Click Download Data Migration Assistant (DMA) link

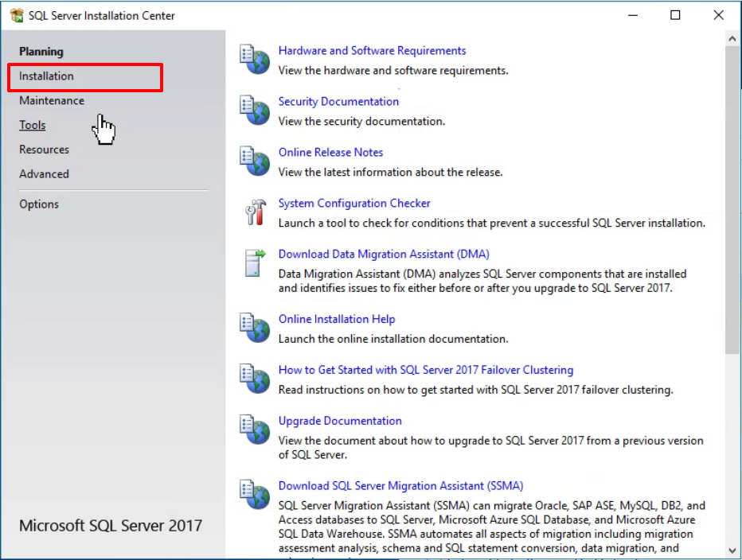tap(384, 255)
